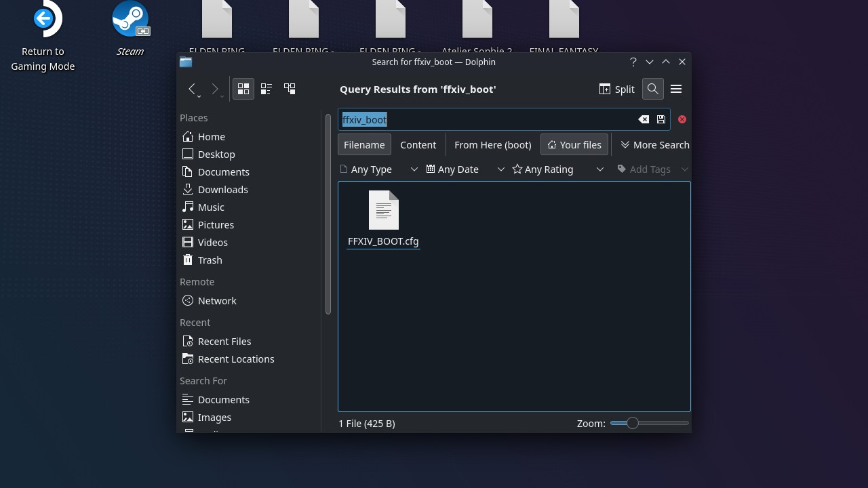The image size is (868, 488).
Task: Toggle Content search mode
Action: click(418, 144)
